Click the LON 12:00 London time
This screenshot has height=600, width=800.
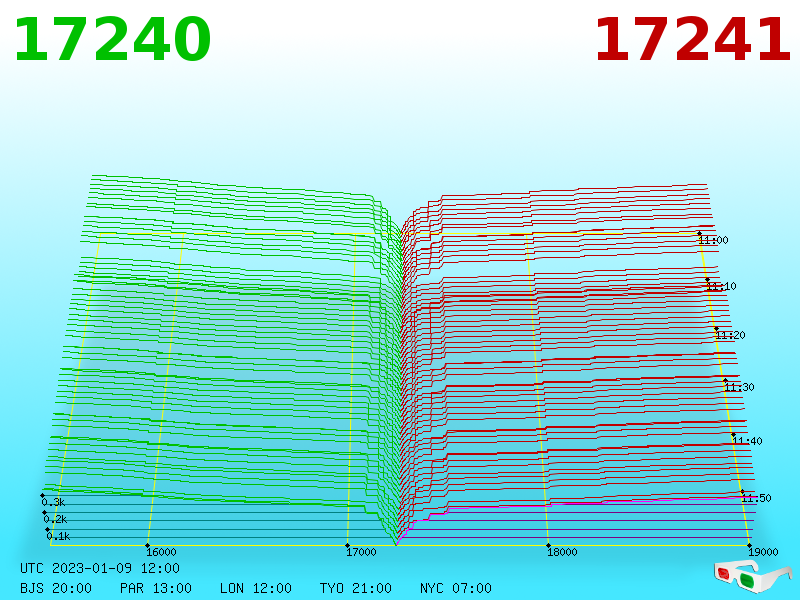[256, 588]
